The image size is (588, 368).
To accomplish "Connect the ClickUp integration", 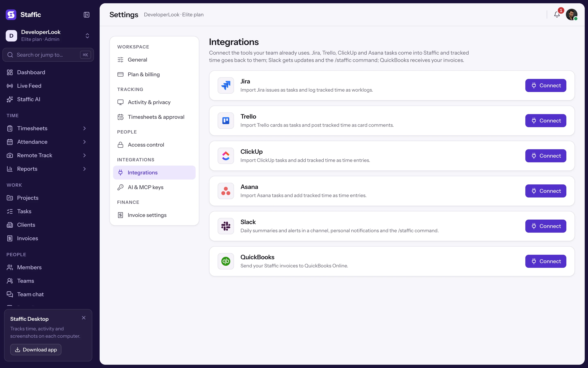I will click(546, 156).
